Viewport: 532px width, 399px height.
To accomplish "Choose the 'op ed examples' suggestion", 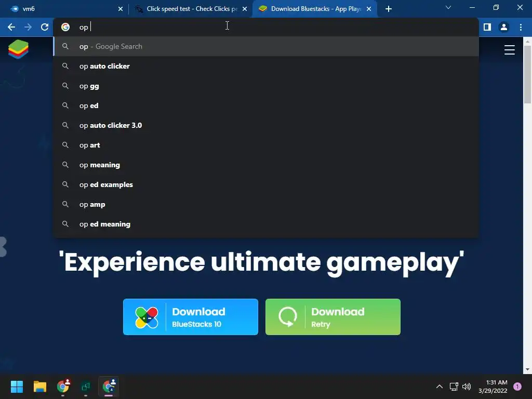I will pyautogui.click(x=266, y=184).
